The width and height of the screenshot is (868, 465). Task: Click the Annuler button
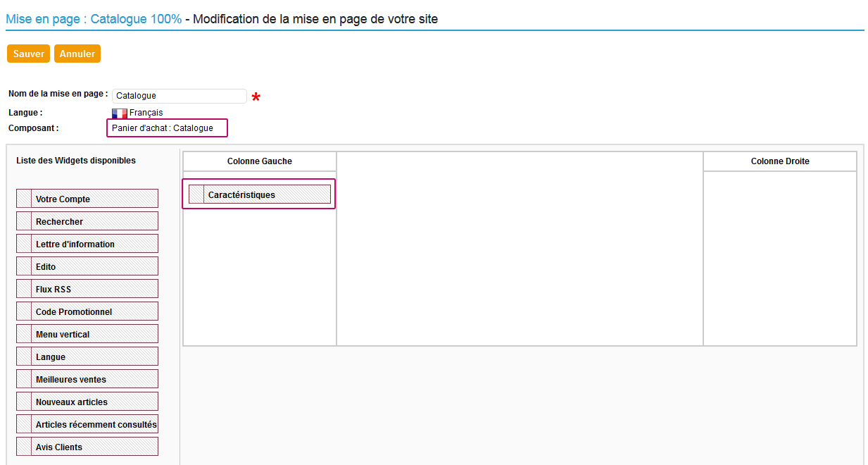point(77,54)
